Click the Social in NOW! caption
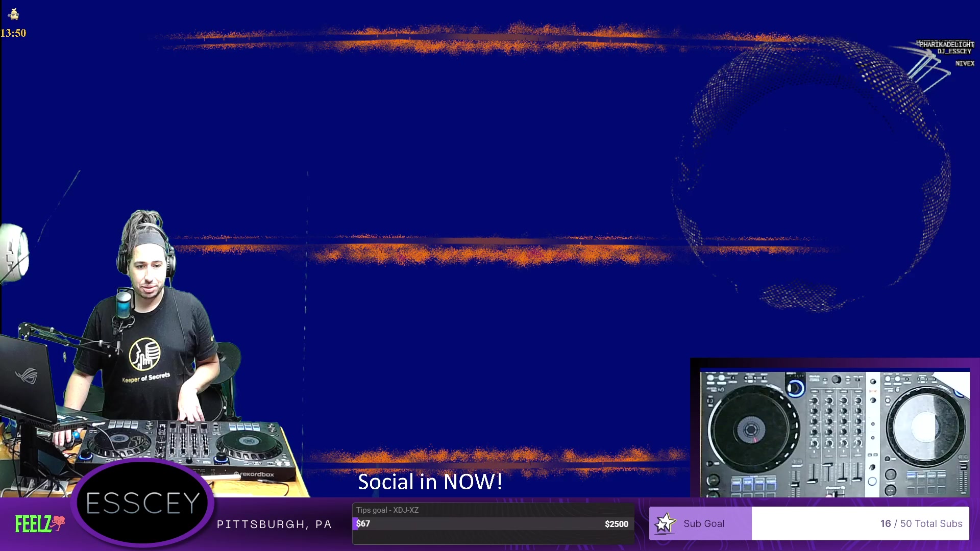980x551 pixels. [x=430, y=482]
